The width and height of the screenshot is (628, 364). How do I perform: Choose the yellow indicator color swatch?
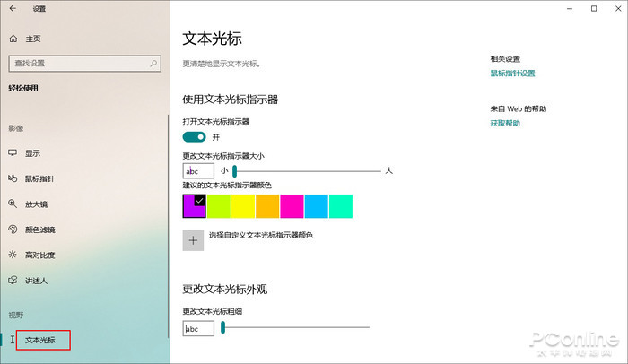coord(242,206)
